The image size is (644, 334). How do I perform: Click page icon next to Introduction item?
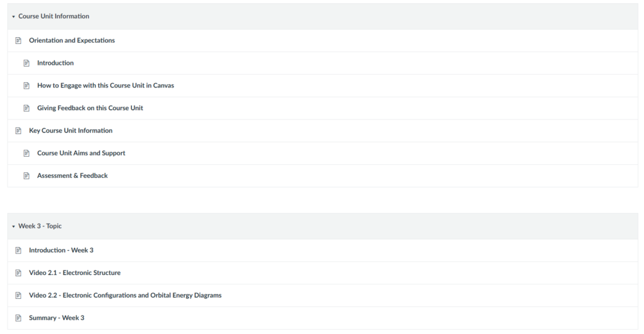(x=26, y=63)
